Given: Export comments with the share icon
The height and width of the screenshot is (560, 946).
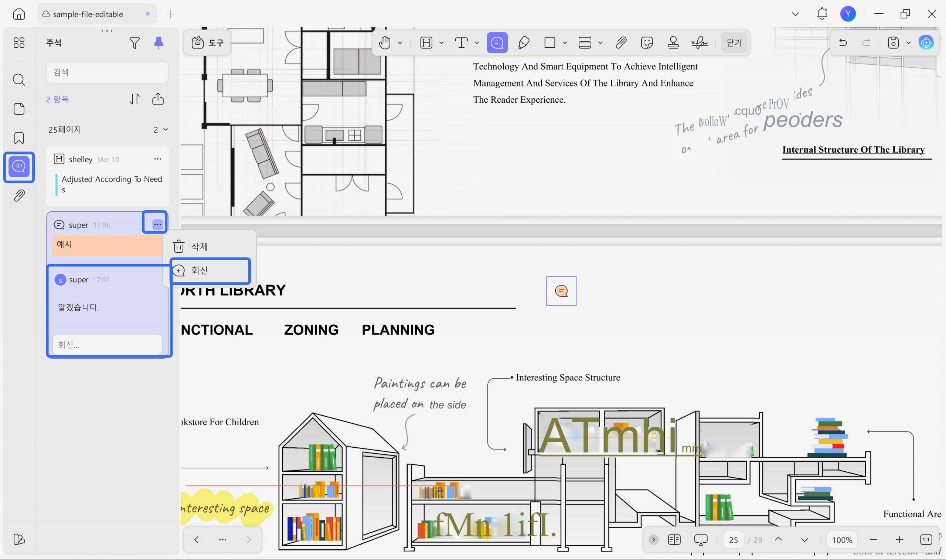Looking at the screenshot, I should [x=158, y=99].
